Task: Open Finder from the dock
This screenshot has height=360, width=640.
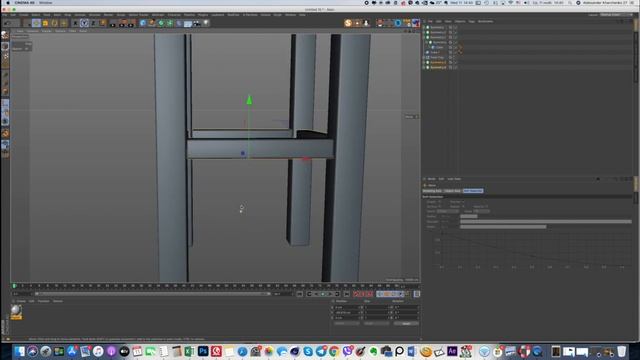Action: click(x=19, y=351)
